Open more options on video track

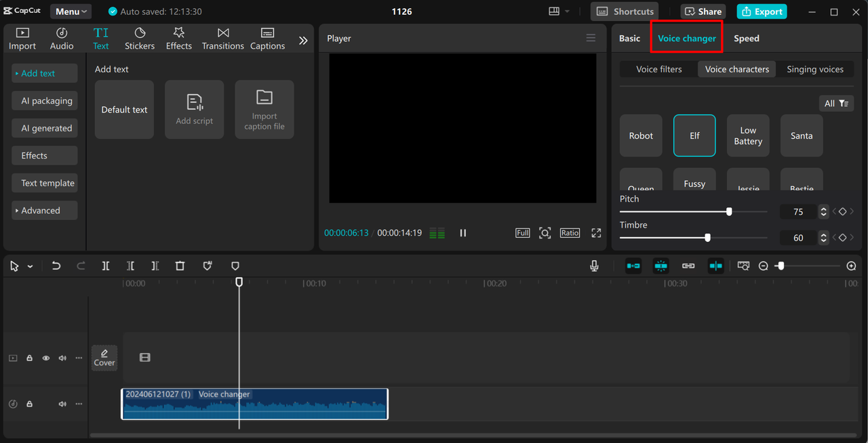click(x=79, y=358)
